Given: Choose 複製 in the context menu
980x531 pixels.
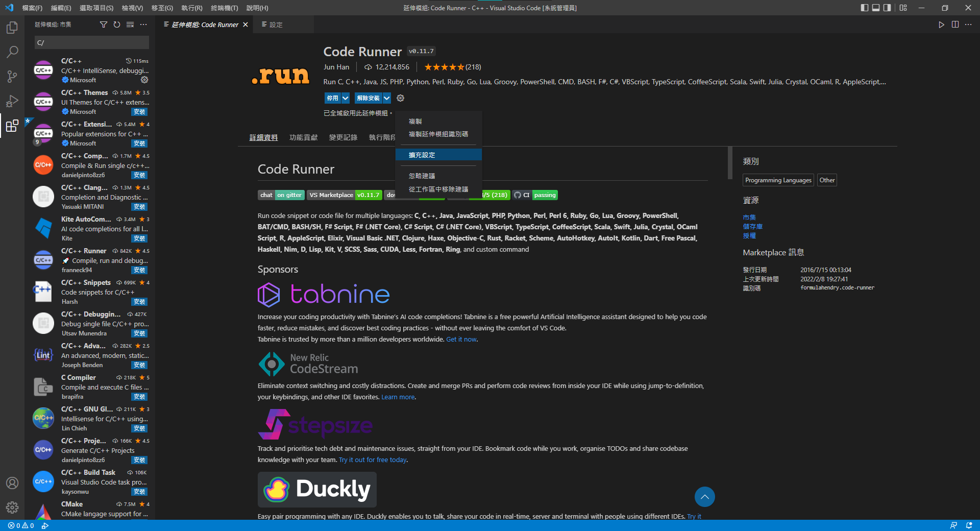Looking at the screenshot, I should pyautogui.click(x=438, y=122).
